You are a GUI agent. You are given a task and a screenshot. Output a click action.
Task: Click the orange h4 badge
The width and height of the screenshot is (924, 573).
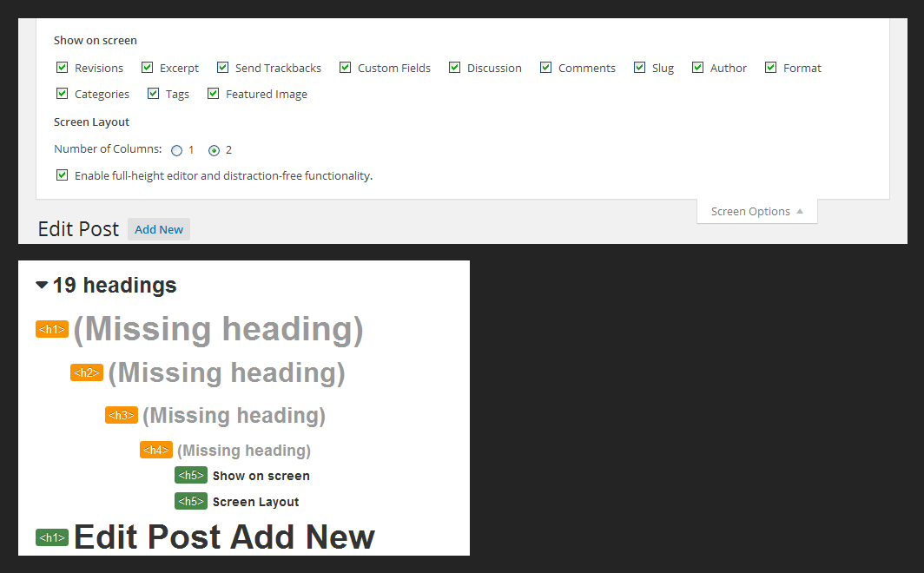click(x=156, y=450)
